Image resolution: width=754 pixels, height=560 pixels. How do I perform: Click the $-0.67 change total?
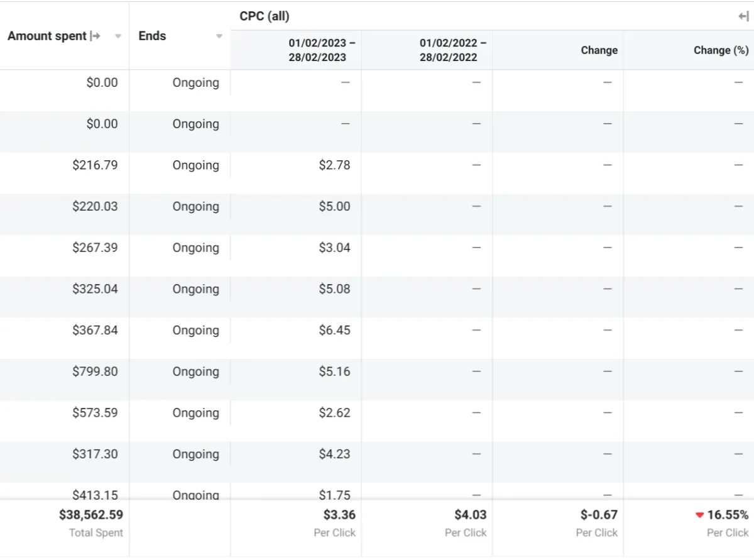(x=599, y=515)
